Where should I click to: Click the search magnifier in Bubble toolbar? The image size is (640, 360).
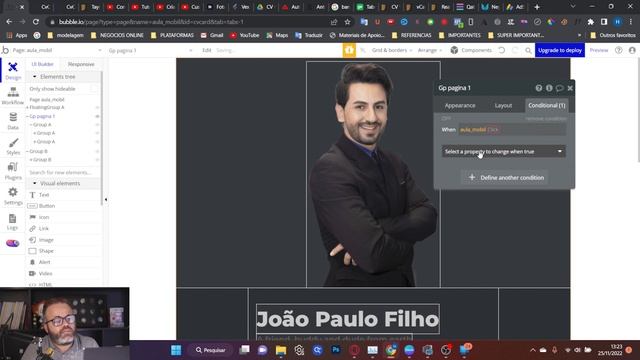[528, 50]
